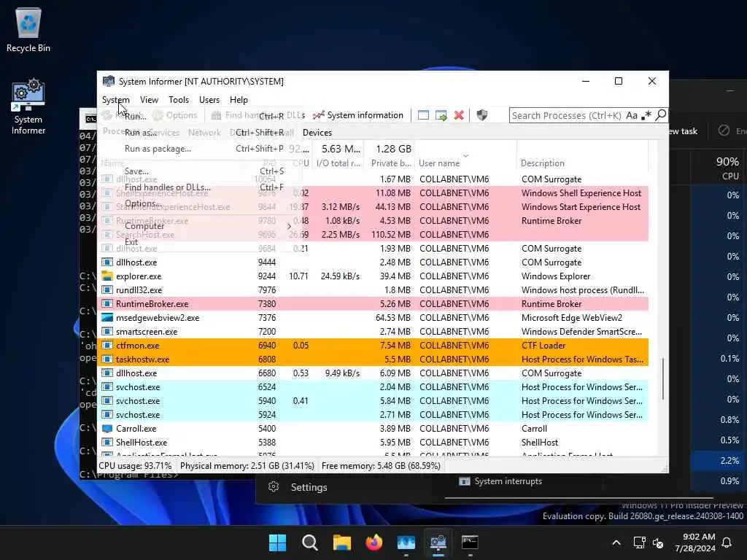The image size is (747, 560).
Task: Click the ctfmon.exe process icon
Action: click(107, 345)
